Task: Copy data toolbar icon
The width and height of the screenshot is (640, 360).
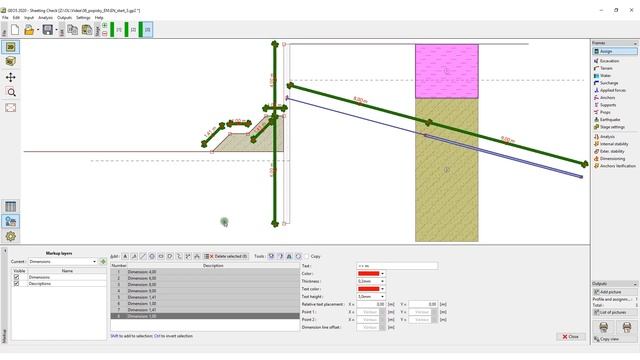Action: pyautogui.click(x=72, y=30)
